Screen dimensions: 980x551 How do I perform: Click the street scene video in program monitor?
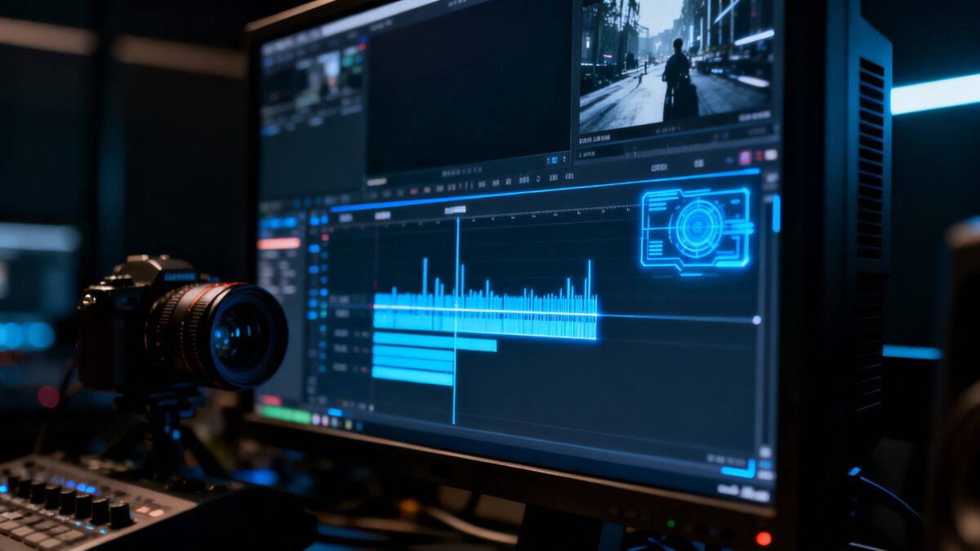tap(674, 65)
